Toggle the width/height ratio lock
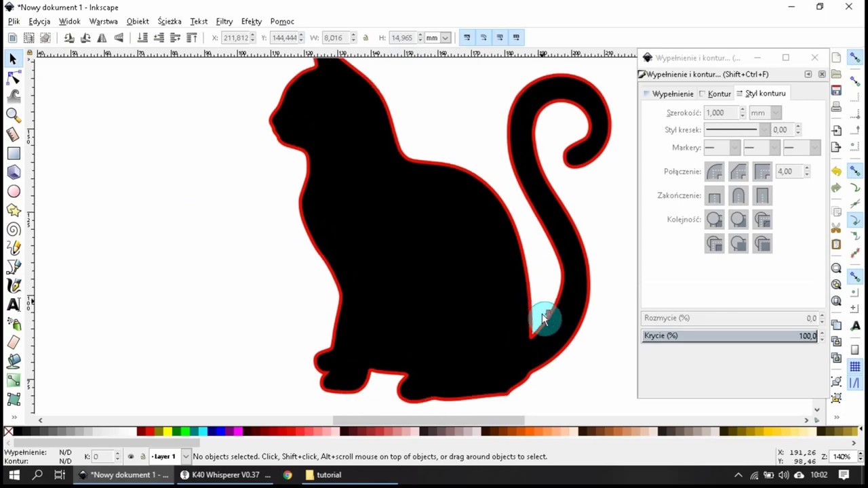 [x=366, y=37]
